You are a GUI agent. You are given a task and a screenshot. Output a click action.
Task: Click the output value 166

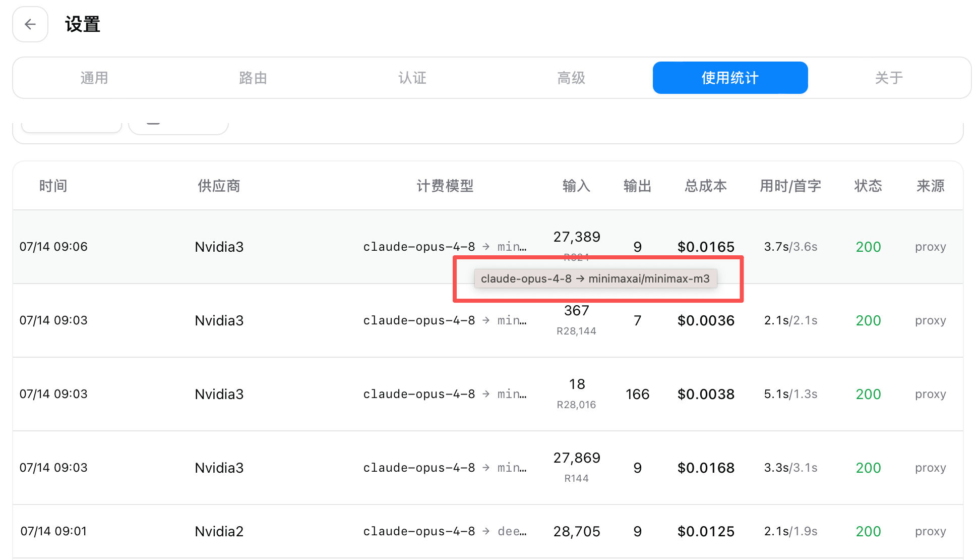[x=638, y=394]
